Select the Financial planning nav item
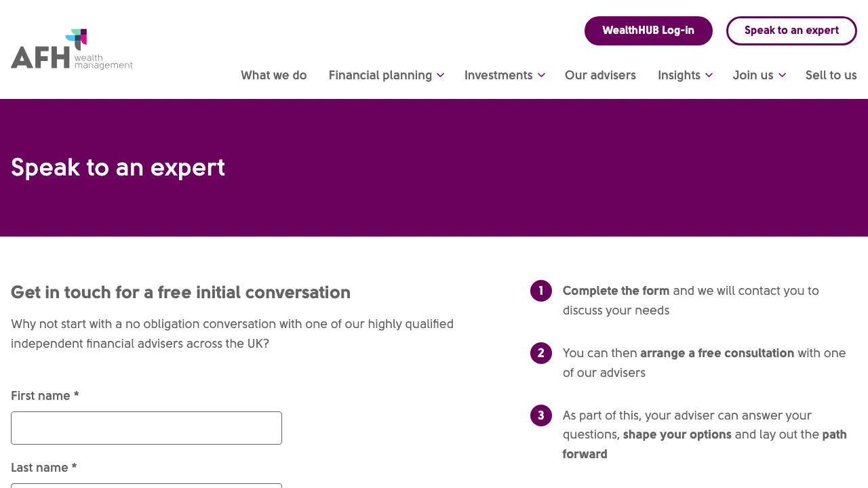Screen dimensions: 868x488 [x=380, y=75]
